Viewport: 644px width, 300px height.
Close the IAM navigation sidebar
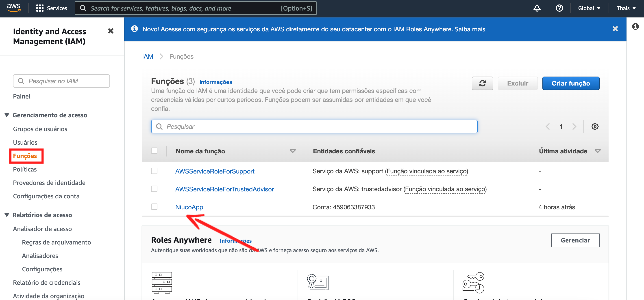tap(111, 31)
